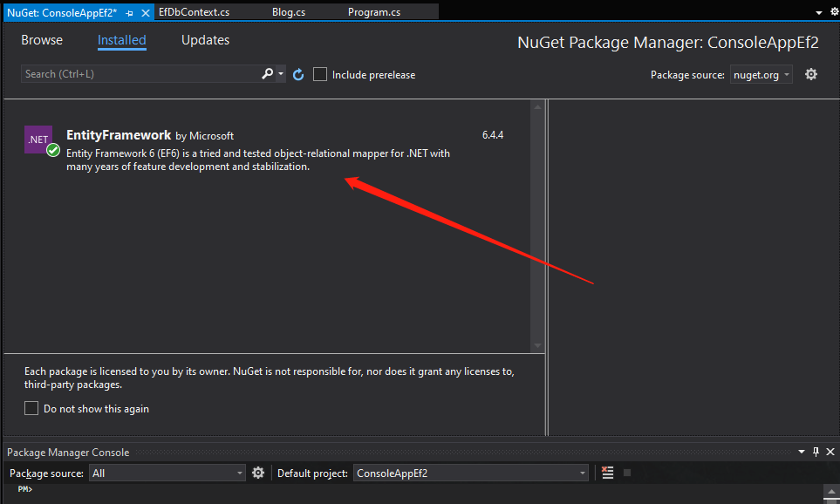The width and height of the screenshot is (840, 504).
Task: Select the EntityFramework package entry
Action: pos(267,150)
